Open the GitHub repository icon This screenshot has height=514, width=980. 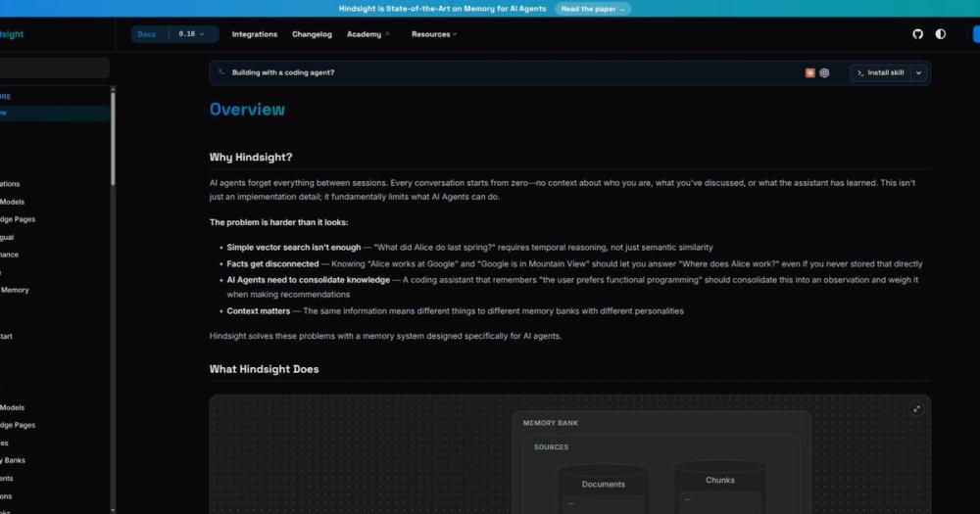coord(917,34)
